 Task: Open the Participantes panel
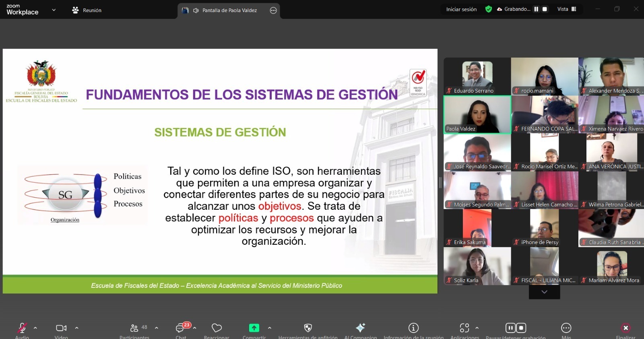click(x=134, y=328)
